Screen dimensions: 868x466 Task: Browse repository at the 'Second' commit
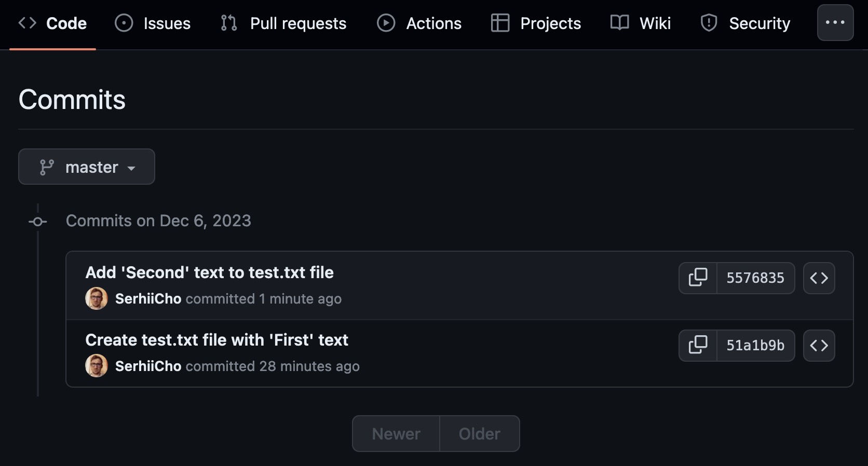[819, 278]
